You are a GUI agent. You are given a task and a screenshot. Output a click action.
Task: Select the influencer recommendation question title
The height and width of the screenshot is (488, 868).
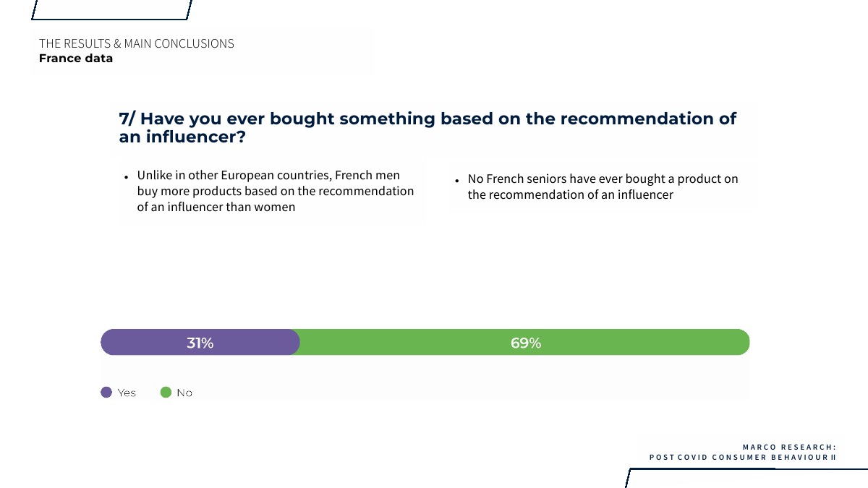point(427,127)
